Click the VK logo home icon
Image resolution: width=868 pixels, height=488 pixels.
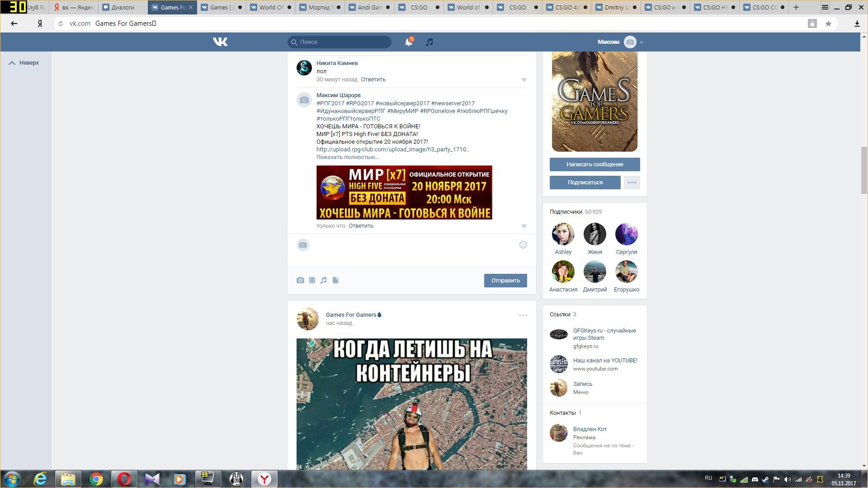[x=220, y=42]
